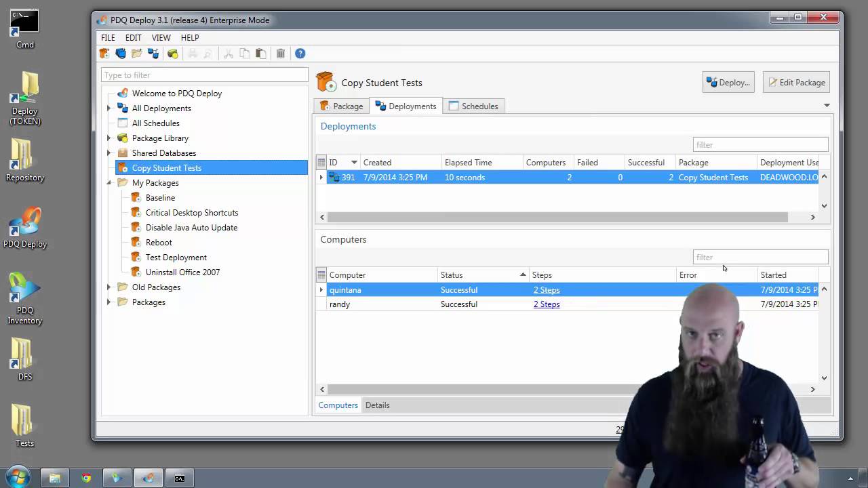
Task: Open the dropdown arrow below Edit Package
Action: click(x=827, y=106)
